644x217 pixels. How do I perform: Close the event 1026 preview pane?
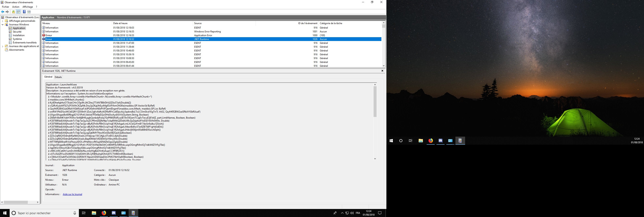point(382,71)
